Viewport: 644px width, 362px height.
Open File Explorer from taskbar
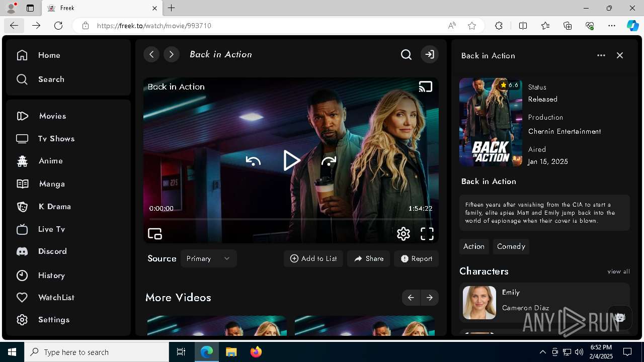click(231, 352)
